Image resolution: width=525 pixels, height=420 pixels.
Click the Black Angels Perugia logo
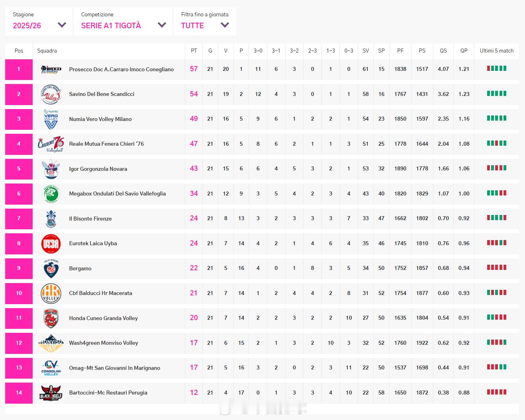(x=51, y=393)
